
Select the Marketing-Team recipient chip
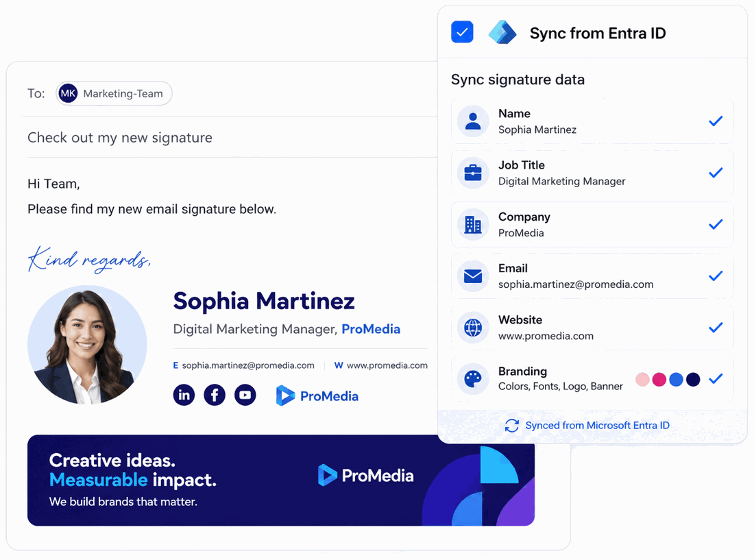coord(114,93)
